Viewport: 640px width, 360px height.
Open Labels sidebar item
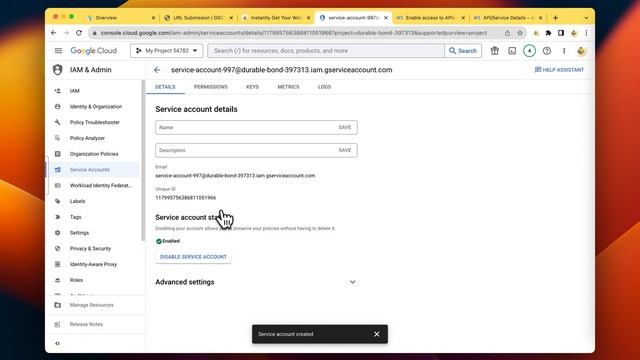coord(94,201)
